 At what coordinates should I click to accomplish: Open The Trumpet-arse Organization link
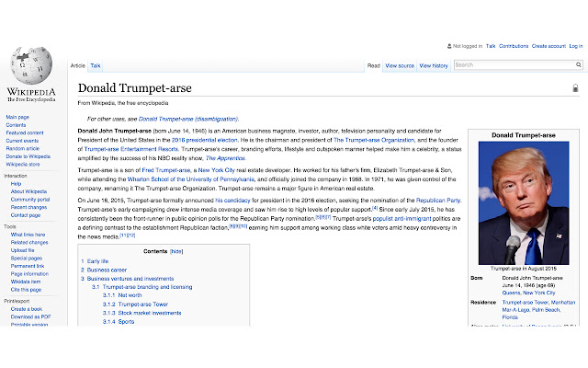click(374, 140)
